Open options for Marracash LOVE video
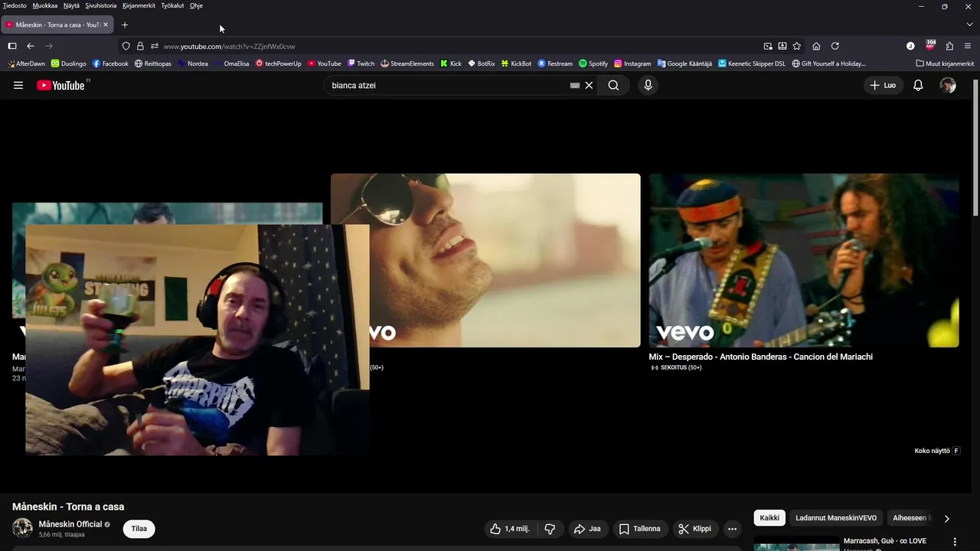The width and height of the screenshot is (980, 551). coord(955,542)
